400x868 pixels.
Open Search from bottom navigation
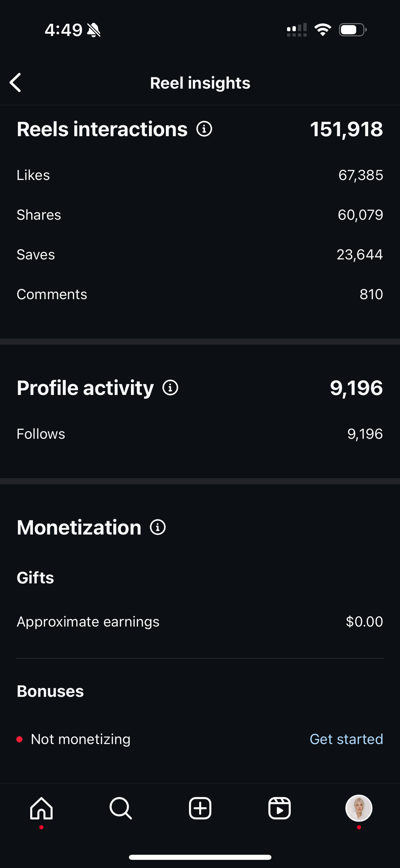click(x=120, y=808)
